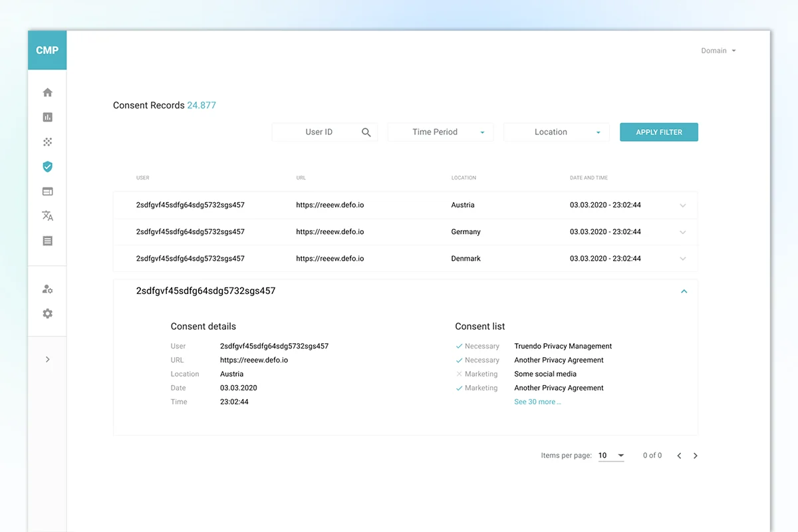Collapse the expanded consent details panel
This screenshot has height=532, width=798.
coord(684,291)
